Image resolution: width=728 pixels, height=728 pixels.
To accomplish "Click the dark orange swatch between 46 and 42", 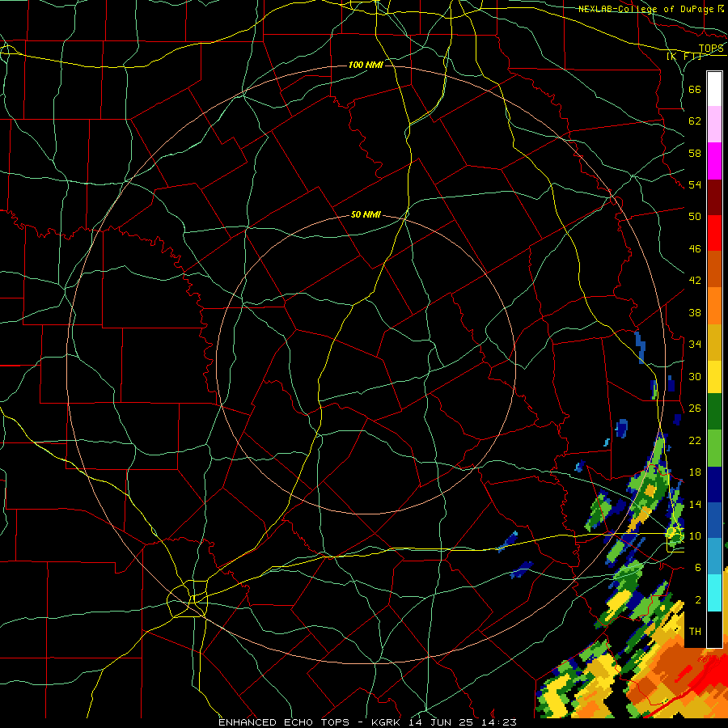I will [x=714, y=269].
